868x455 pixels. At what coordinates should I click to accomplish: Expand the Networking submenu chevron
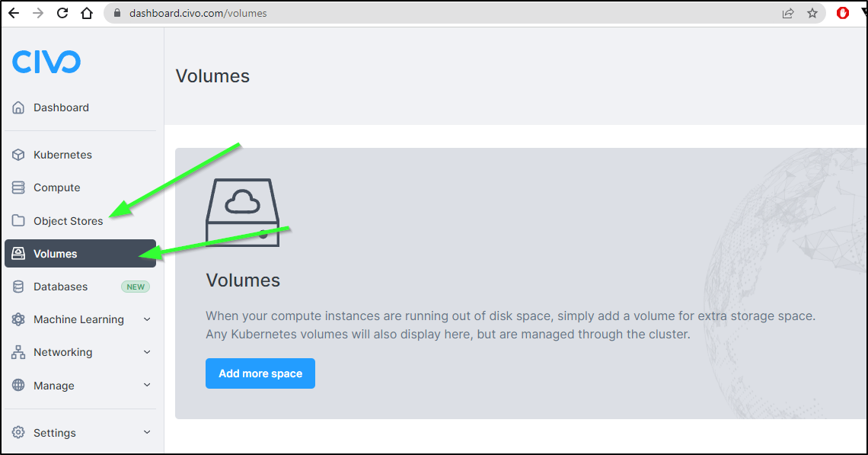click(x=147, y=352)
